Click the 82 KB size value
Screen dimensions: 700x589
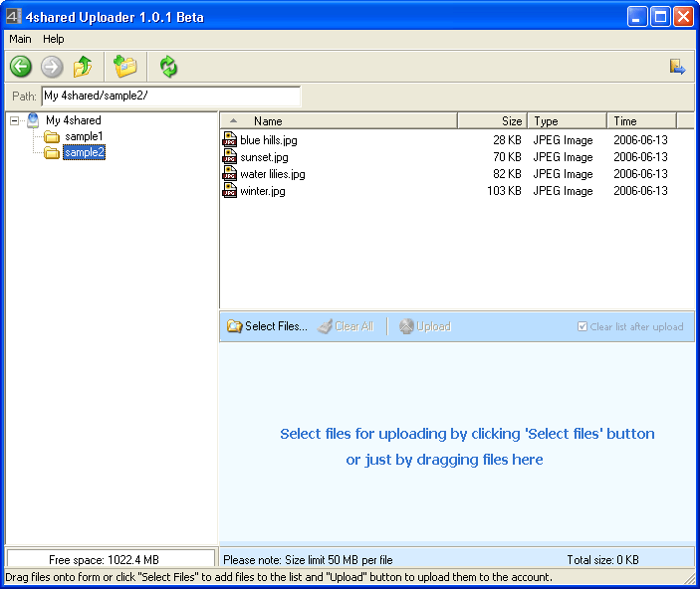coord(507,174)
